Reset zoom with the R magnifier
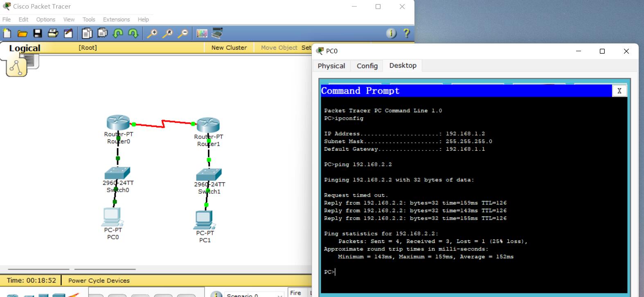This screenshot has width=644, height=297. [167, 34]
